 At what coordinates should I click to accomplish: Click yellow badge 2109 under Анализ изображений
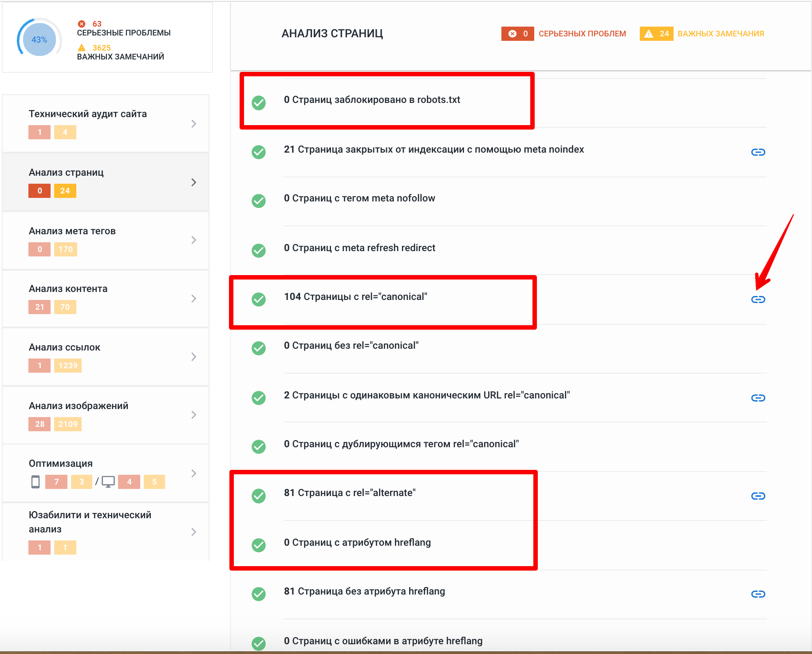pos(68,424)
